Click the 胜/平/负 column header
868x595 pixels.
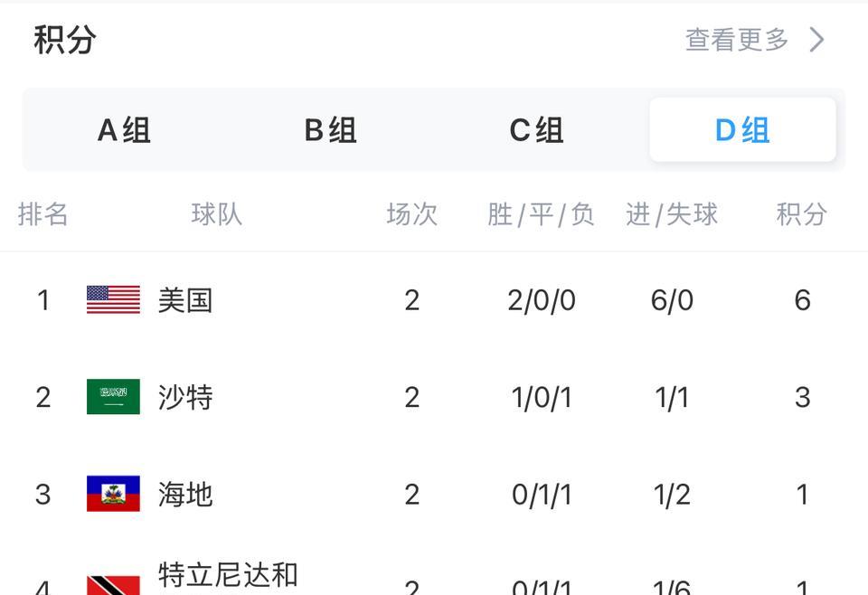[541, 214]
